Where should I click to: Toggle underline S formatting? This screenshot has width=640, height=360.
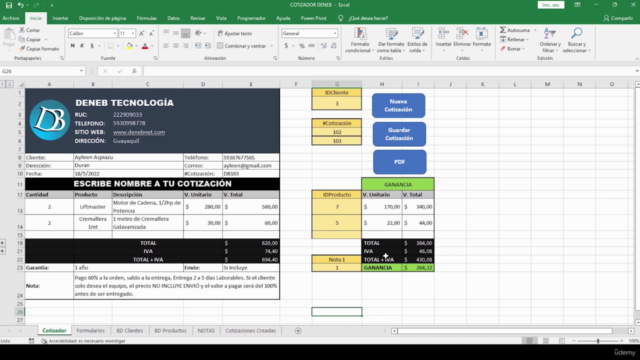pos(92,46)
